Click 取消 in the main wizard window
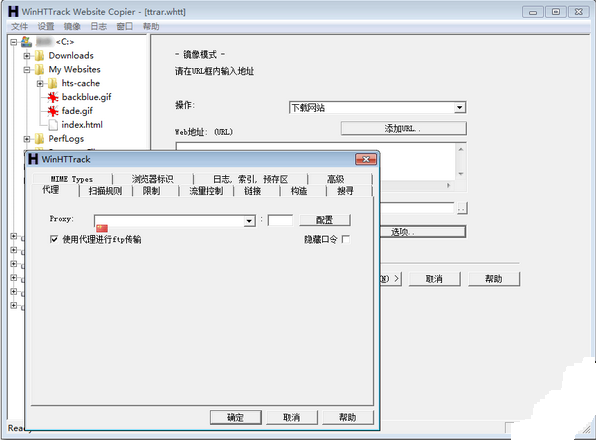This screenshot has width=596, height=440. (x=434, y=279)
